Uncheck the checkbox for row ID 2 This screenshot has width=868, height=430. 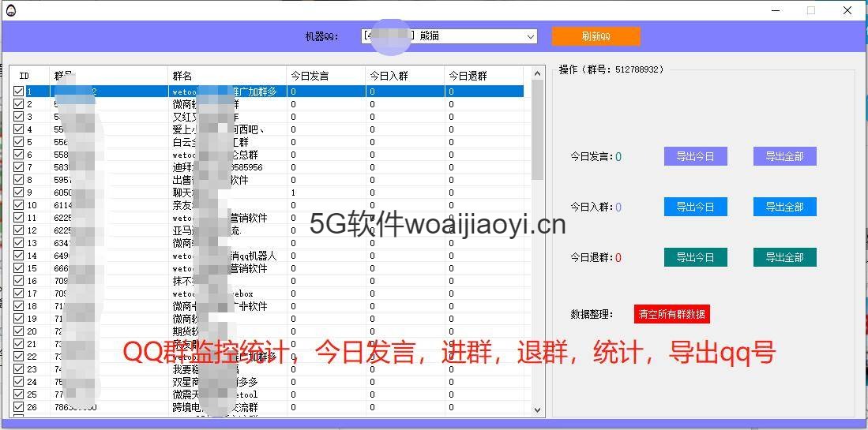click(18, 104)
